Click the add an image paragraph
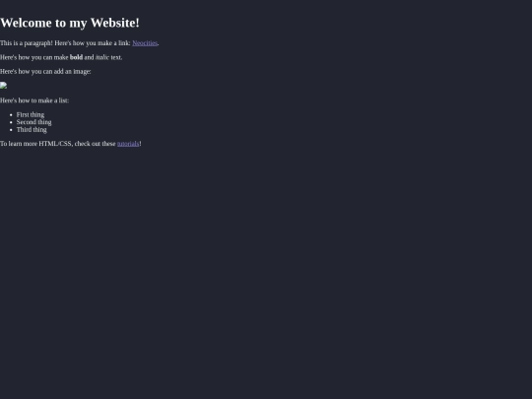Screen dimensions: 532x399 45,72
